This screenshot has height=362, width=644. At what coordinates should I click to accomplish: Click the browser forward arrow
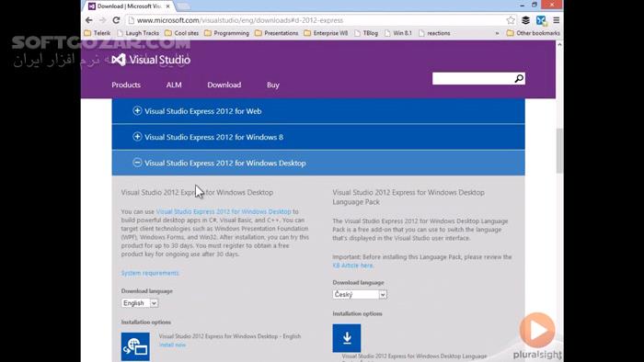[x=103, y=20]
